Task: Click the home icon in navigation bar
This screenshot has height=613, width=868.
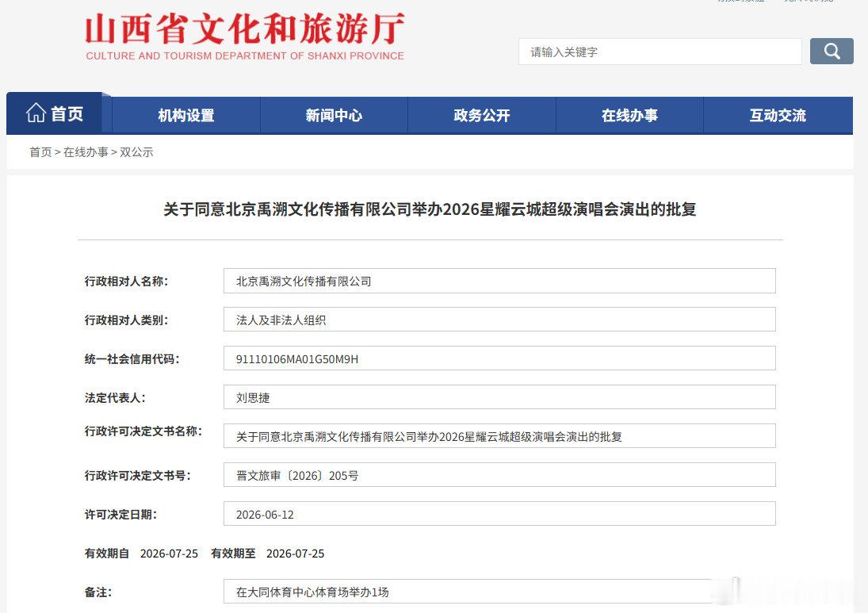Action: click(36, 113)
